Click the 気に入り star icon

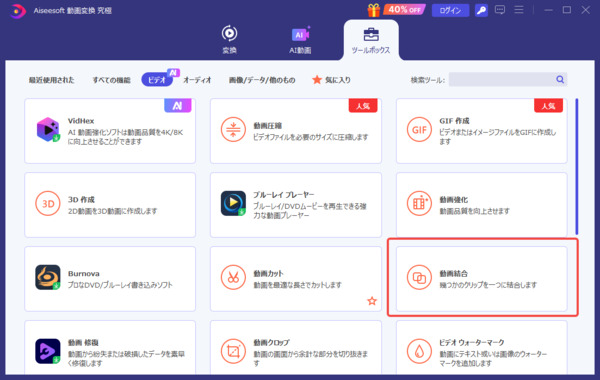coord(317,80)
